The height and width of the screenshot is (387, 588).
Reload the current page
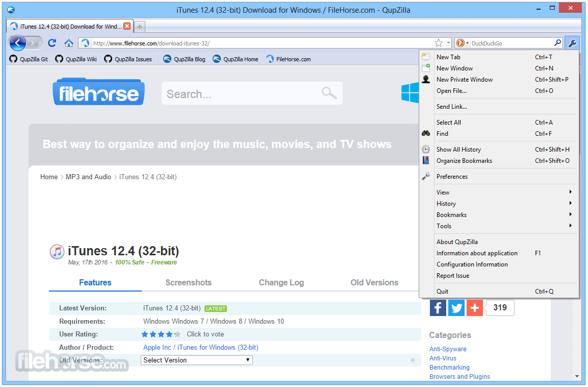tap(52, 43)
